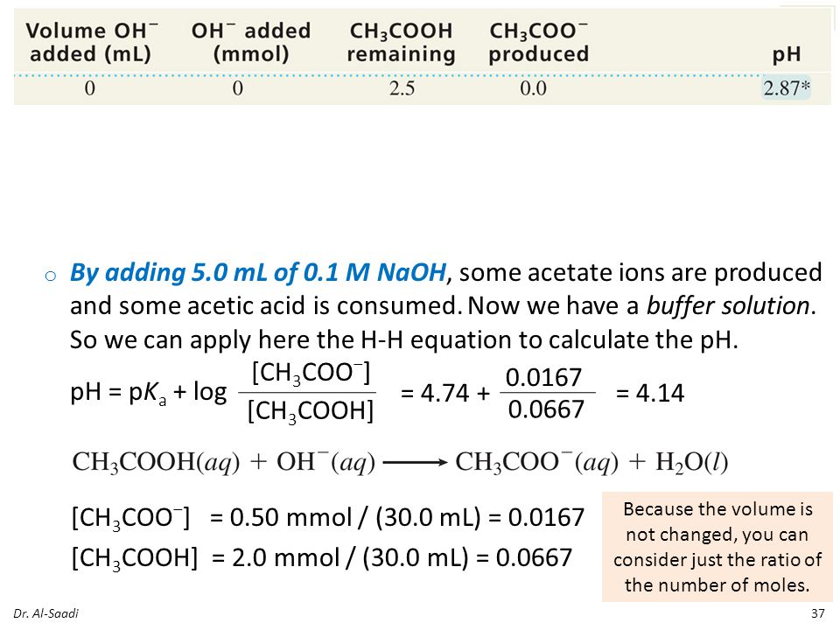Click the italic phrase 'buffer solution'

click(727, 306)
